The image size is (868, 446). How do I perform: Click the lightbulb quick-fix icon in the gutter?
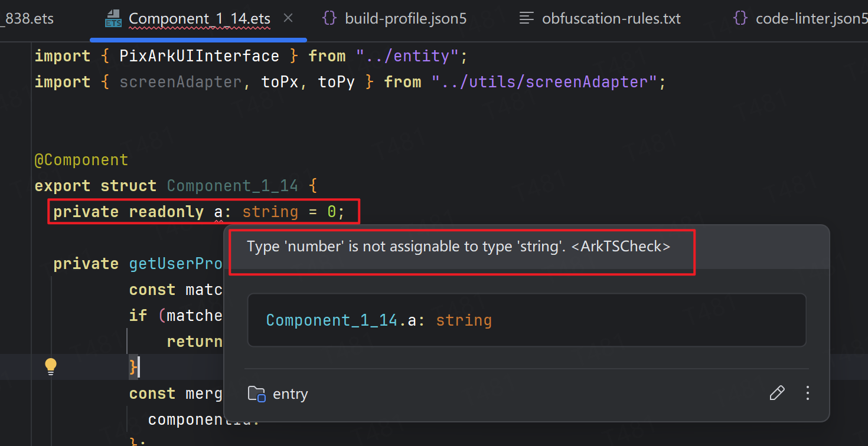tap(51, 366)
